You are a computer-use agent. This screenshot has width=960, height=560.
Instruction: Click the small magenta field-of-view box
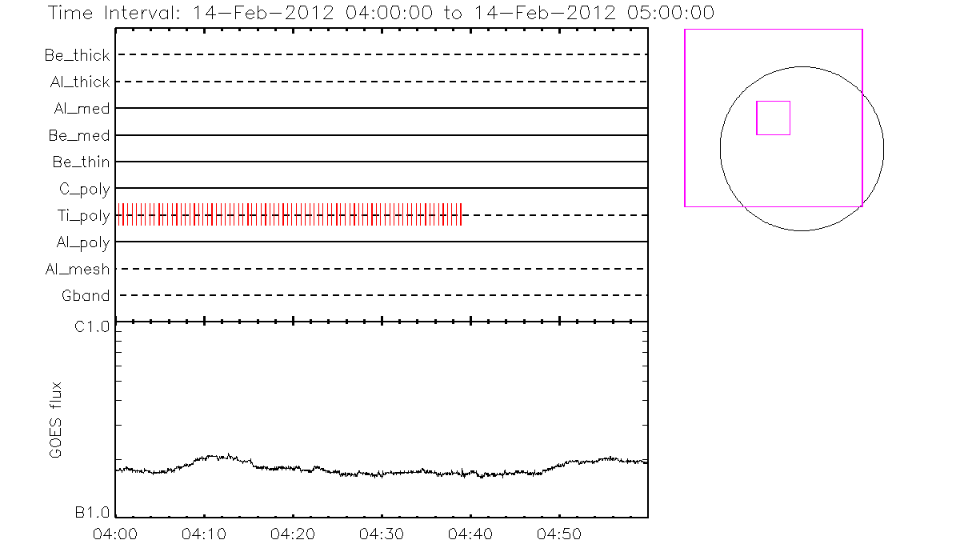pos(773,118)
